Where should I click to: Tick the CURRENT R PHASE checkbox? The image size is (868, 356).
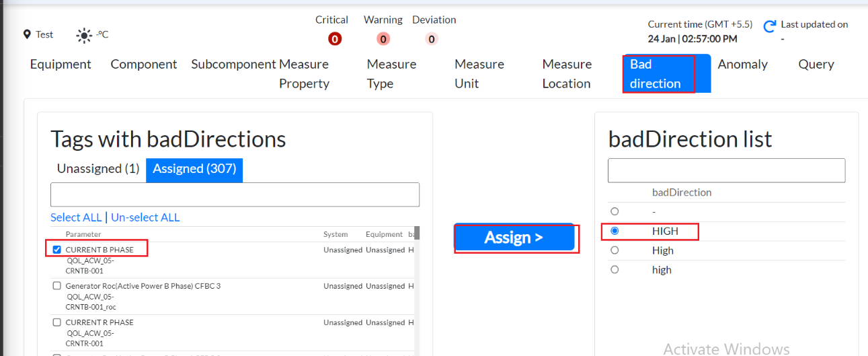[57, 322]
